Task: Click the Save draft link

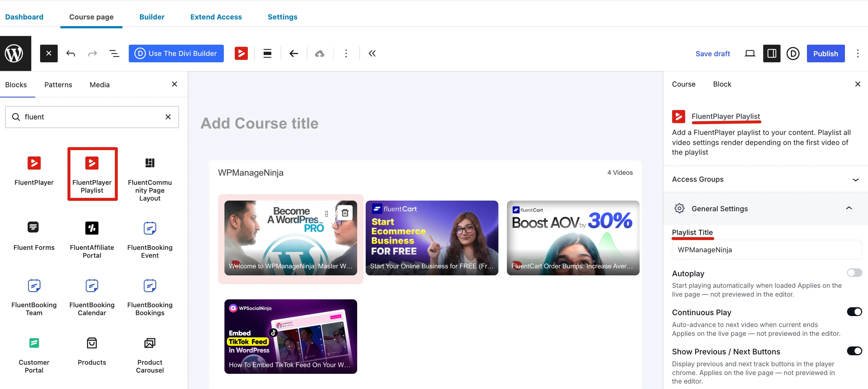Action: pyautogui.click(x=713, y=53)
